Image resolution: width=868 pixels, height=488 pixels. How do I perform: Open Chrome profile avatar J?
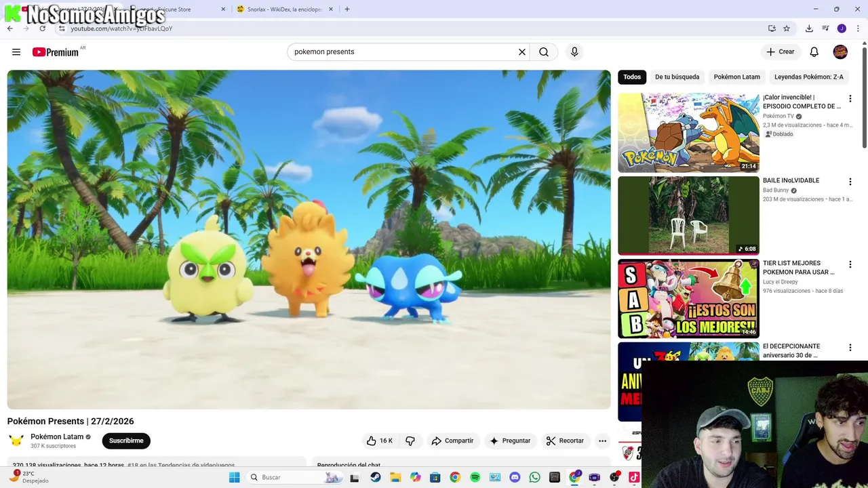[x=842, y=28]
